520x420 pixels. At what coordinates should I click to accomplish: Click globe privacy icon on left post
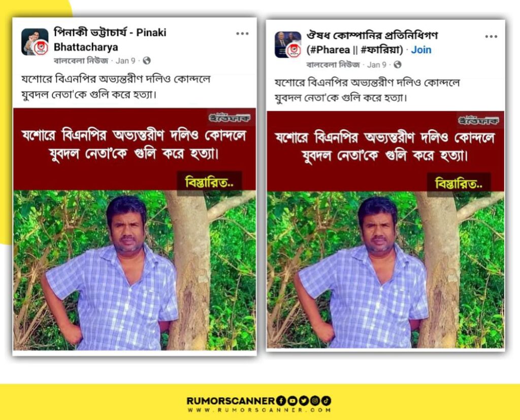click(147, 60)
